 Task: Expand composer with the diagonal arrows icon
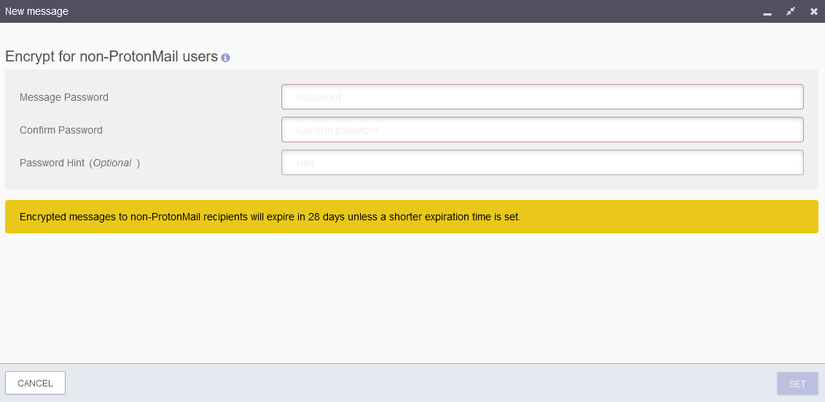tap(790, 11)
